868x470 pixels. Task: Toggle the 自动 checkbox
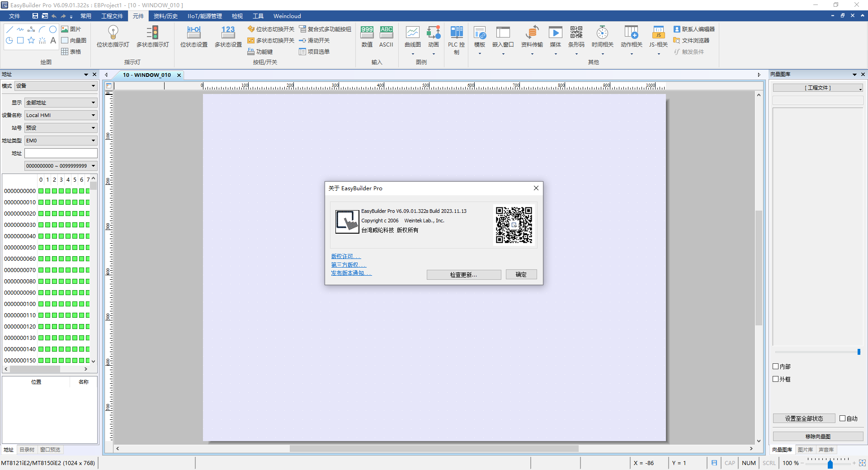[x=843, y=418]
